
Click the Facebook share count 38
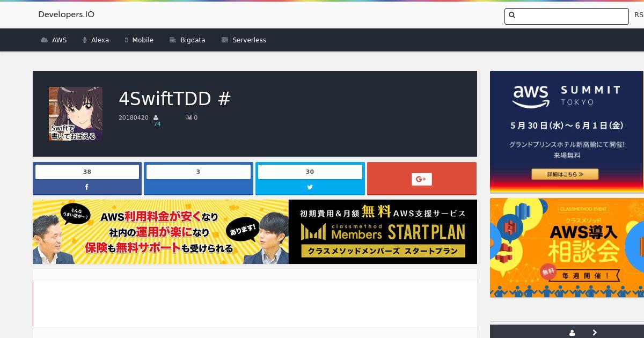pos(87,172)
